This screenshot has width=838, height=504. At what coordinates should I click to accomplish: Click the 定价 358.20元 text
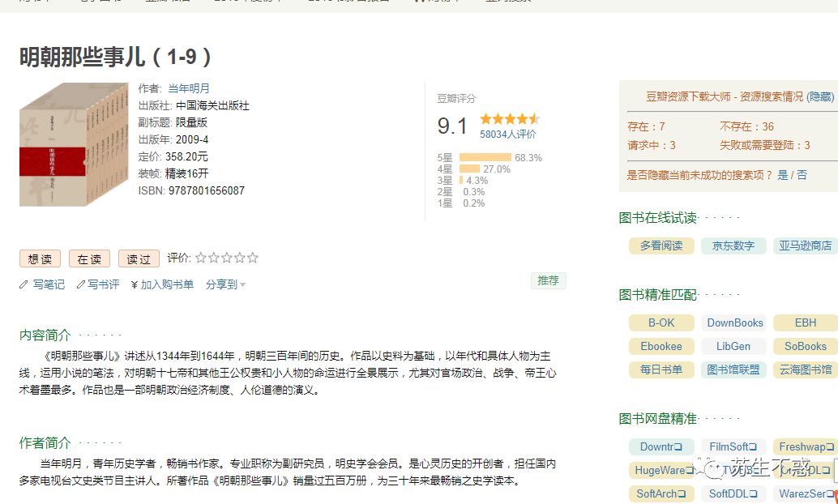click(173, 157)
